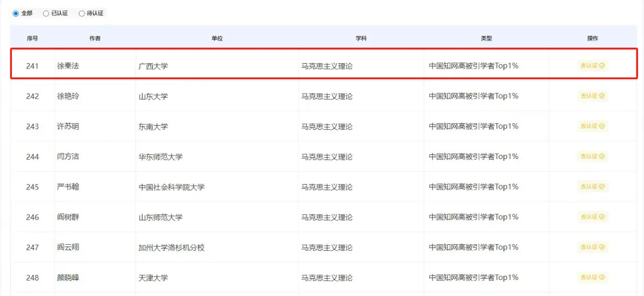Click the 类型 column header

point(486,38)
